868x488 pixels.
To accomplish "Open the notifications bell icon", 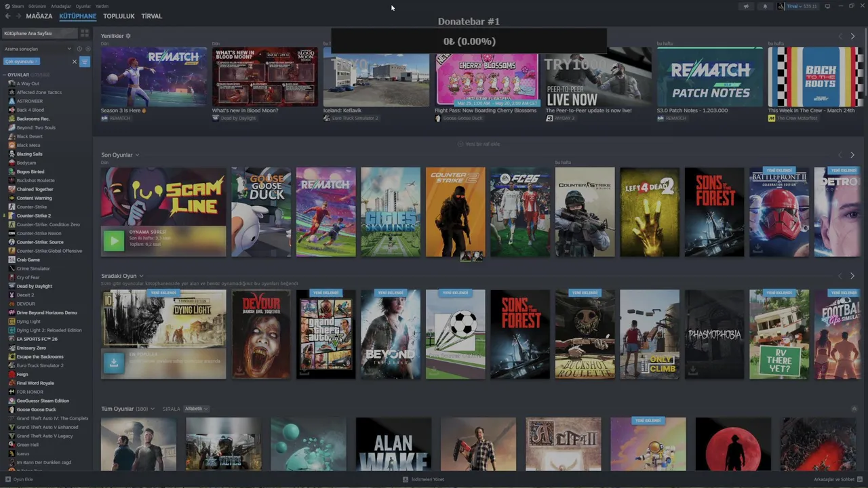I will [765, 6].
